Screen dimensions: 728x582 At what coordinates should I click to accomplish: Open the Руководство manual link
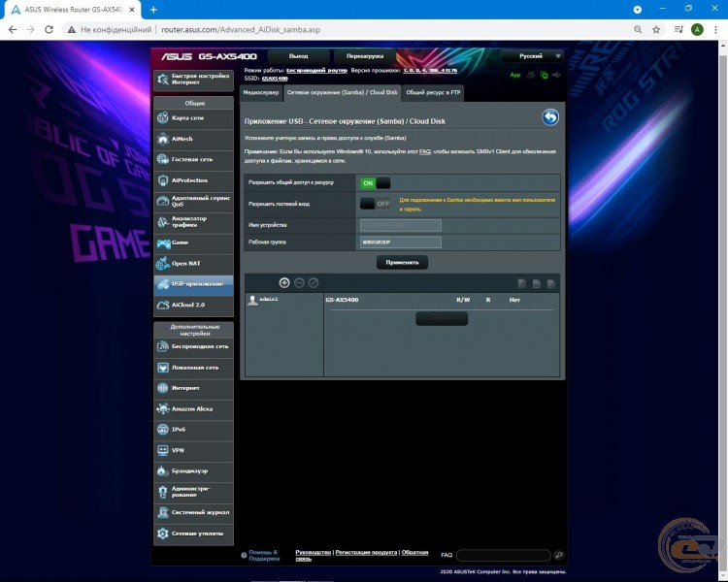pos(313,552)
